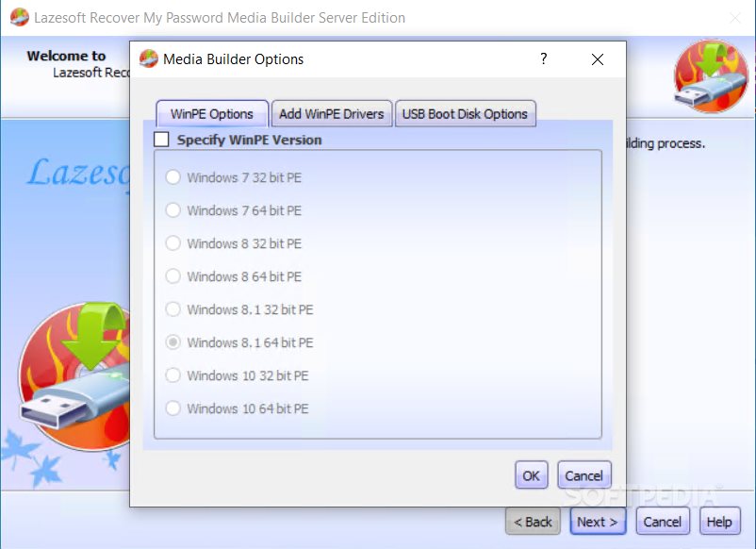Choose Windows 8 32 bit PE radio button
This screenshot has width=756, height=549.
tap(173, 243)
